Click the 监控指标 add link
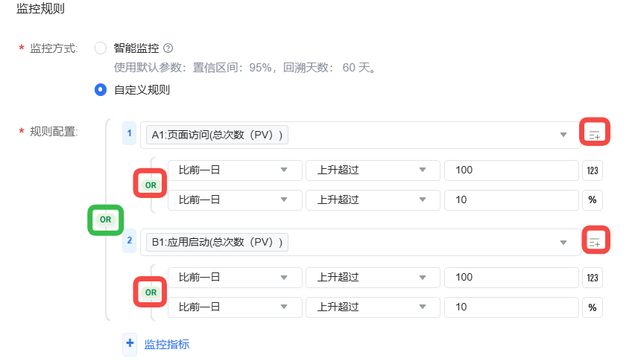 (x=167, y=344)
